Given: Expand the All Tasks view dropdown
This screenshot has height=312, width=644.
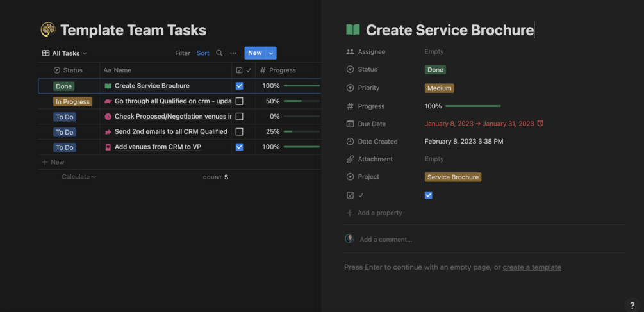Looking at the screenshot, I should coord(64,53).
